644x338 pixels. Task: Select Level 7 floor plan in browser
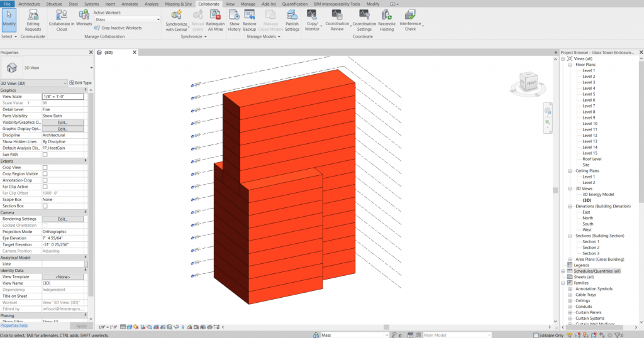[x=589, y=106]
